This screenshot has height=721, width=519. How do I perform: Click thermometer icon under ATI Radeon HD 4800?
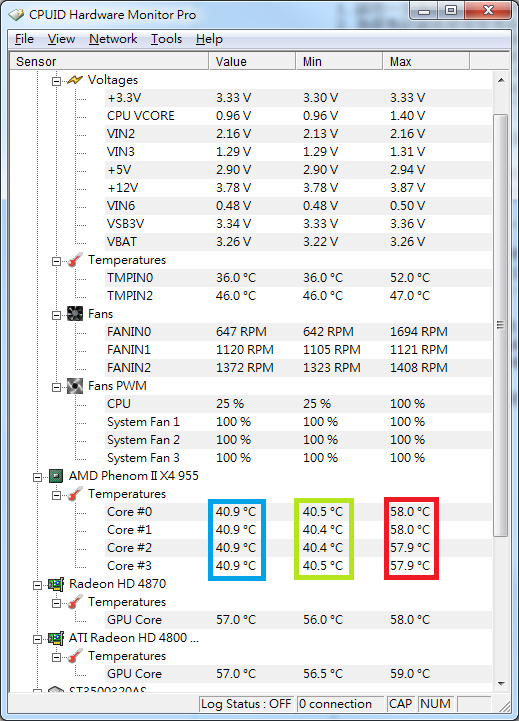coord(75,656)
